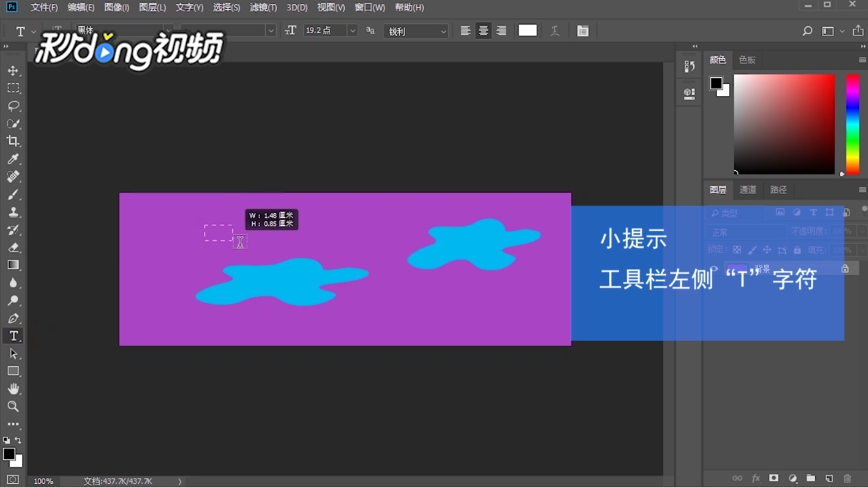Select the Brush tool
Image resolution: width=868 pixels, height=487 pixels.
click(x=13, y=194)
